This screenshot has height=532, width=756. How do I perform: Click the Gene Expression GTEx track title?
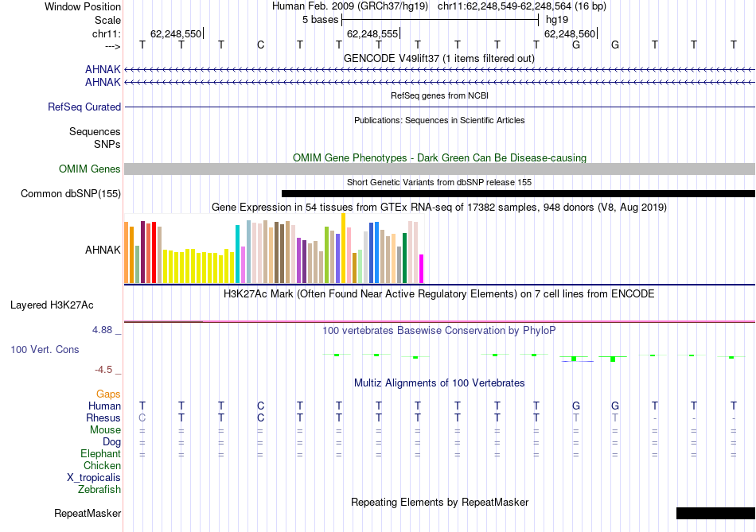click(439, 208)
